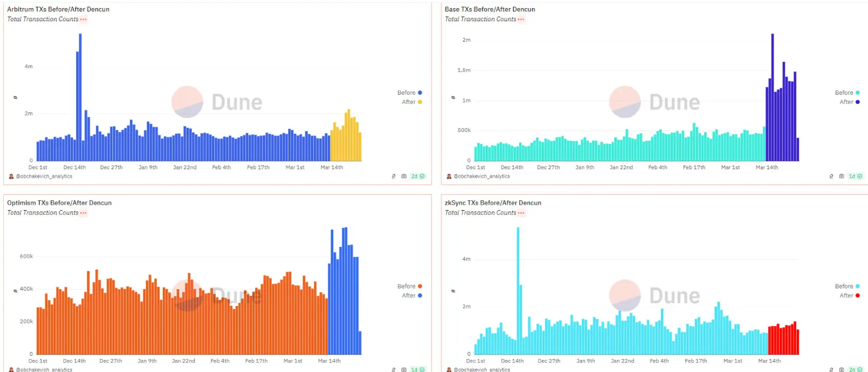Open the three-dot menu beside Arbitrum subtitle
Image resolution: width=868 pixels, height=372 pixels.
tap(83, 19)
